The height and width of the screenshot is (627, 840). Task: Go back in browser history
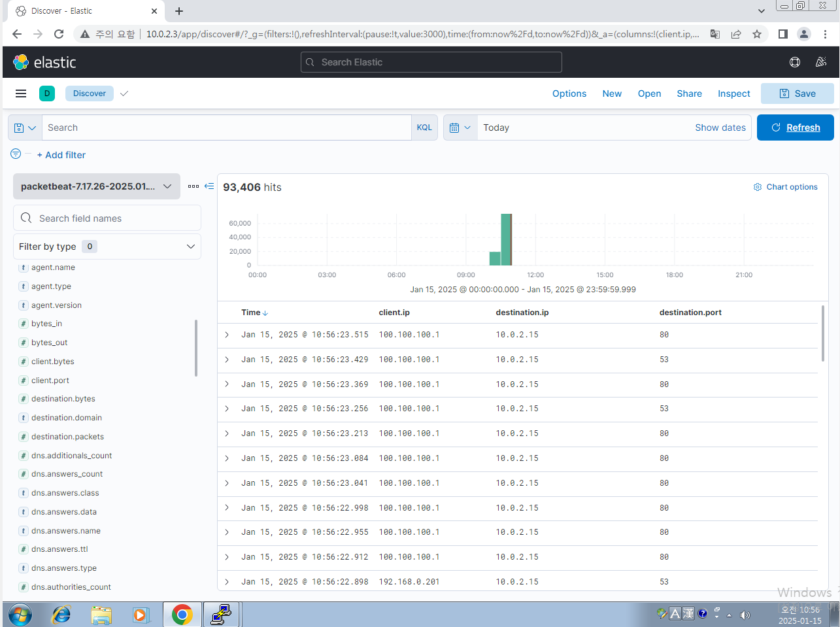(x=17, y=34)
